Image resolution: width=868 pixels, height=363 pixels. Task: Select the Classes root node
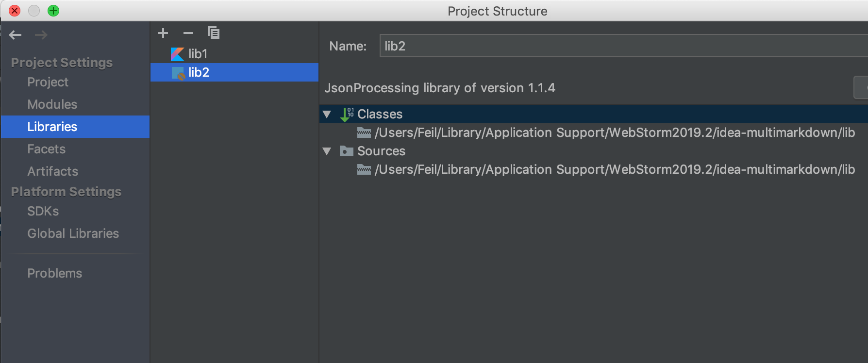[380, 114]
